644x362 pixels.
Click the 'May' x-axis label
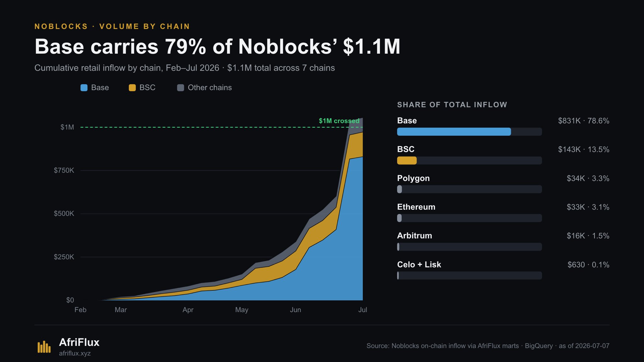242,310
